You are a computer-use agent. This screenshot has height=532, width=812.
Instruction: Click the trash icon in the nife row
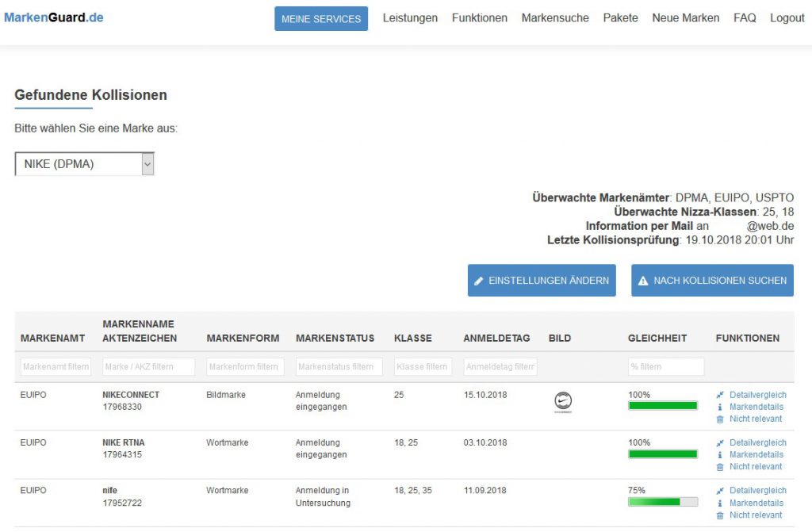[x=720, y=515]
